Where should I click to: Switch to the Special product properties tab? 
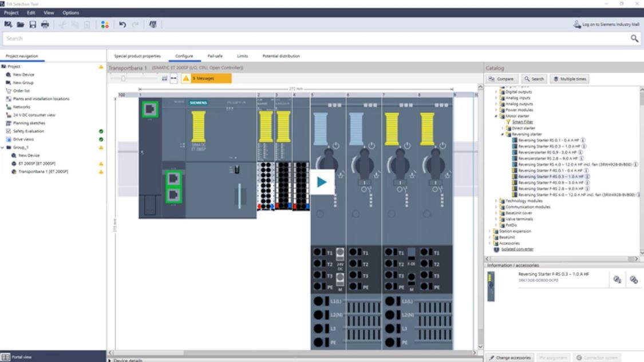[x=137, y=56]
